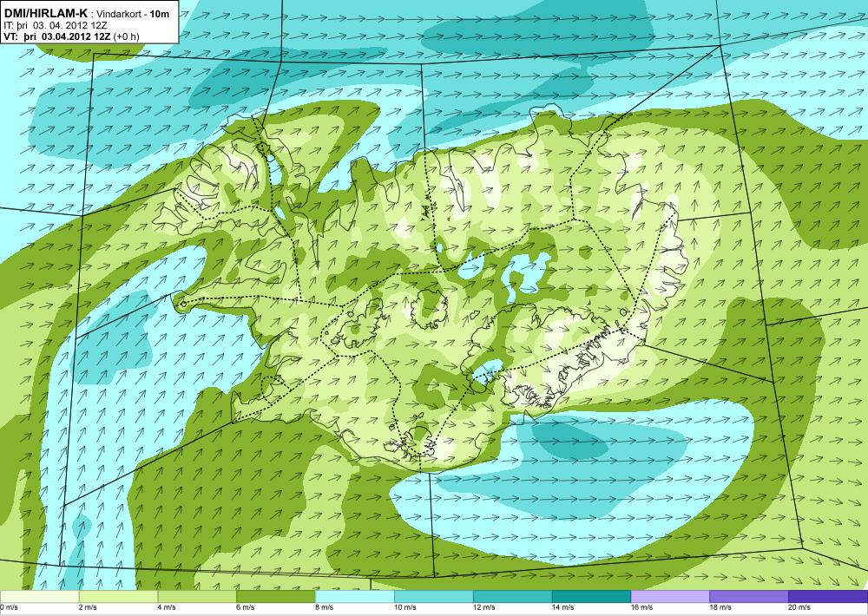Click the dark green swatch starting at 6 m/s
The image size is (868, 616).
point(276,597)
